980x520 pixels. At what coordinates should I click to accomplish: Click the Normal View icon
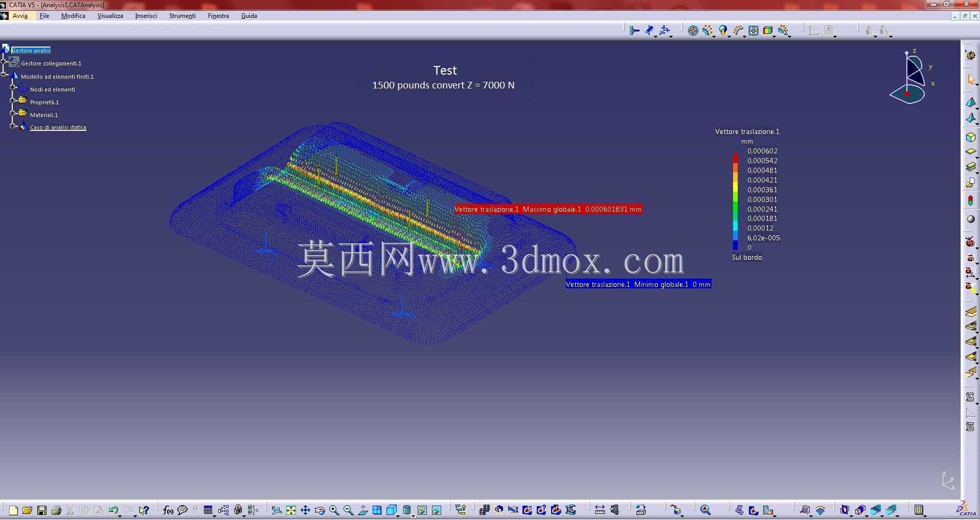click(x=362, y=510)
